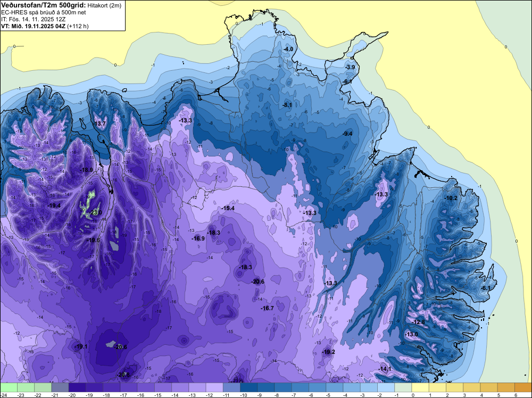Click the 'Veðurstofan/T2m 500grid:' title text

pyautogui.click(x=44, y=5)
